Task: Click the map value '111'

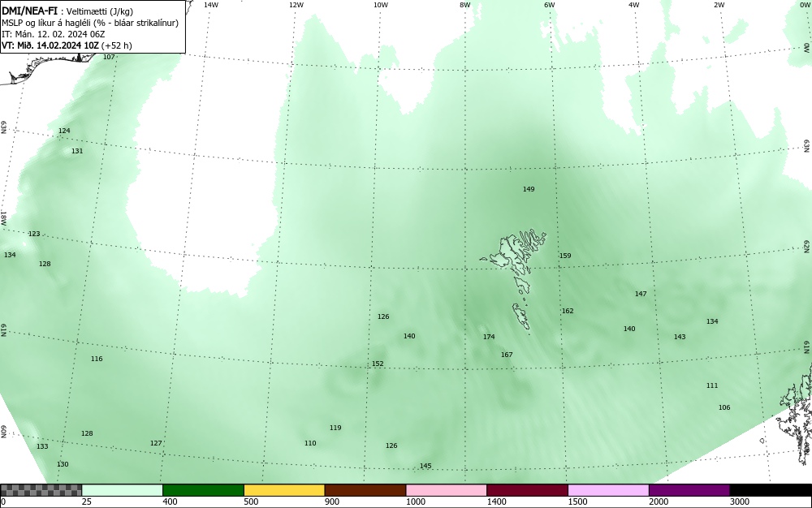Action: coord(712,385)
